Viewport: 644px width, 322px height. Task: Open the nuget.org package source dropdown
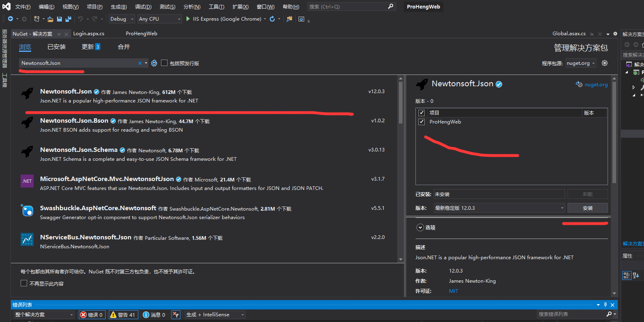click(x=580, y=63)
